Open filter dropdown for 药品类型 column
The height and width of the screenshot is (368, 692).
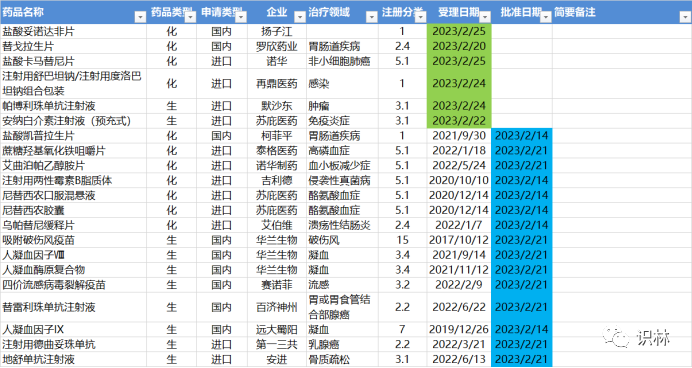tap(190, 17)
